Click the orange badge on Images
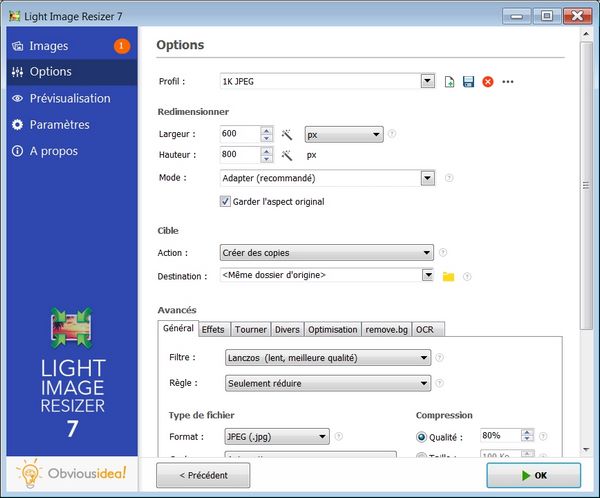 [x=122, y=46]
